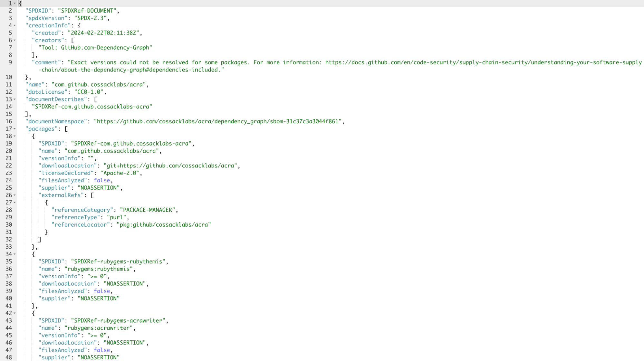Collapse the rubythemis package on line 34
The width and height of the screenshot is (644, 361).
click(x=14, y=254)
